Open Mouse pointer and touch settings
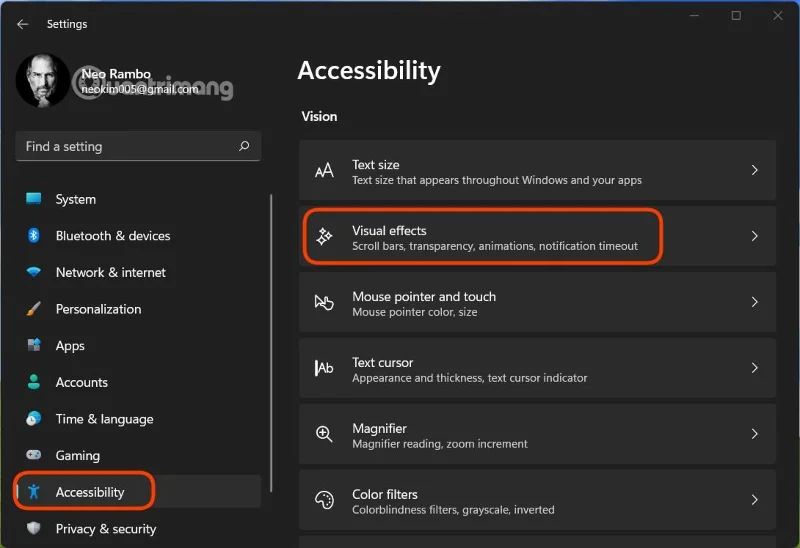 [x=537, y=302]
